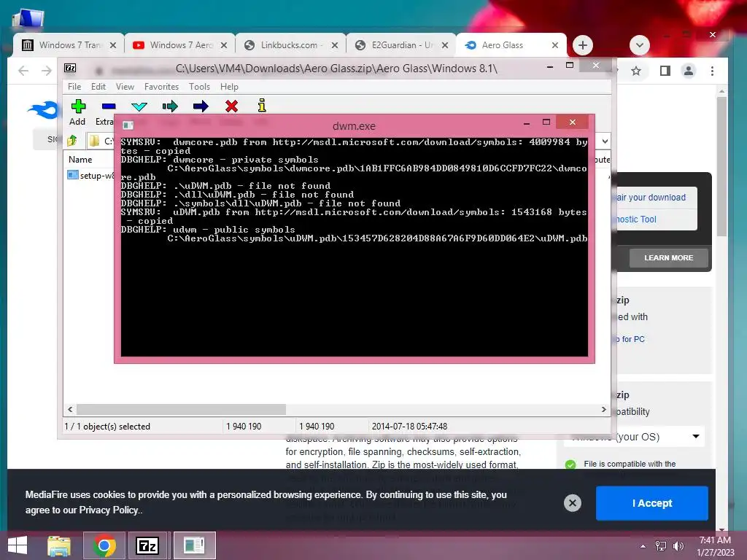This screenshot has width=747, height=560.
Task: Open the Favorites menu in 7-Zip
Action: 161,87
